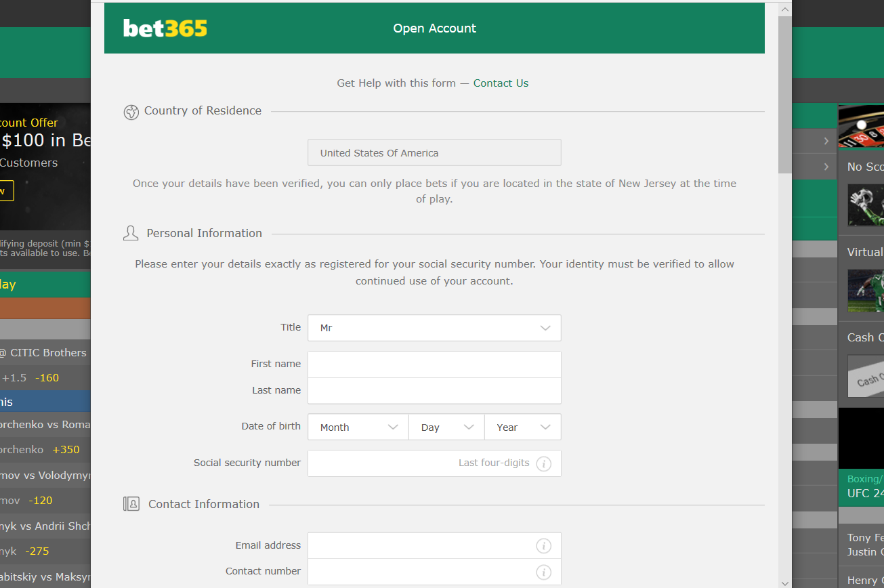Click the First name input field
This screenshot has height=588, width=884.
coord(434,364)
